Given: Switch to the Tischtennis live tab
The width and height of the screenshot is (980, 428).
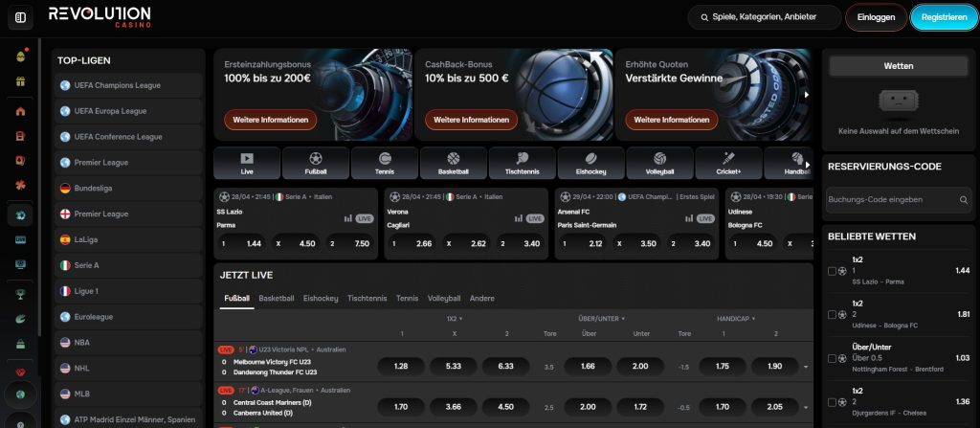Looking at the screenshot, I should click(x=367, y=299).
